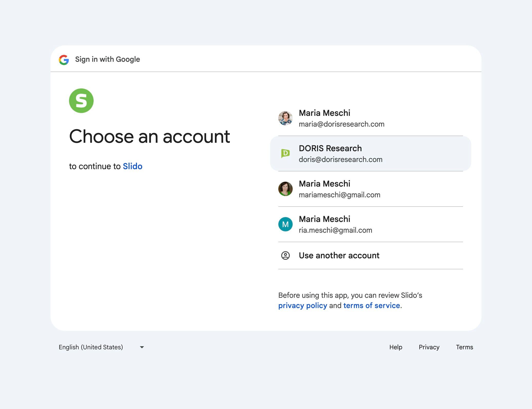Open the Slido link
The height and width of the screenshot is (409, 532).
[x=132, y=166]
